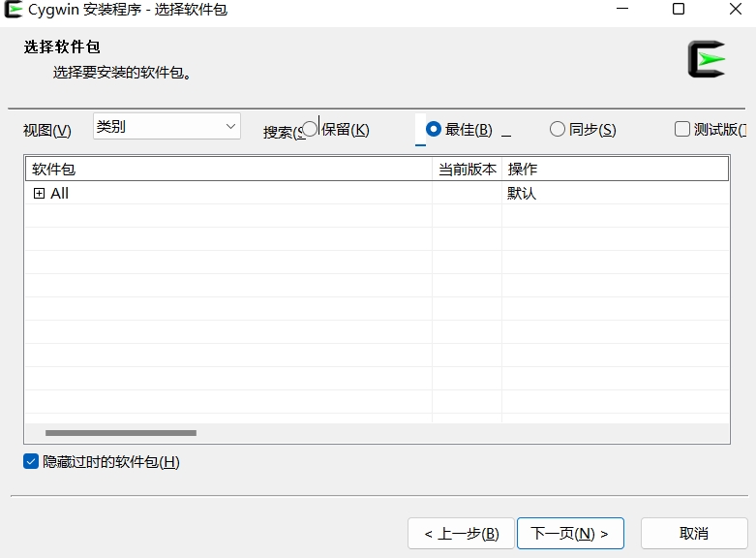
Task: Click the All row label
Action: coord(60,194)
